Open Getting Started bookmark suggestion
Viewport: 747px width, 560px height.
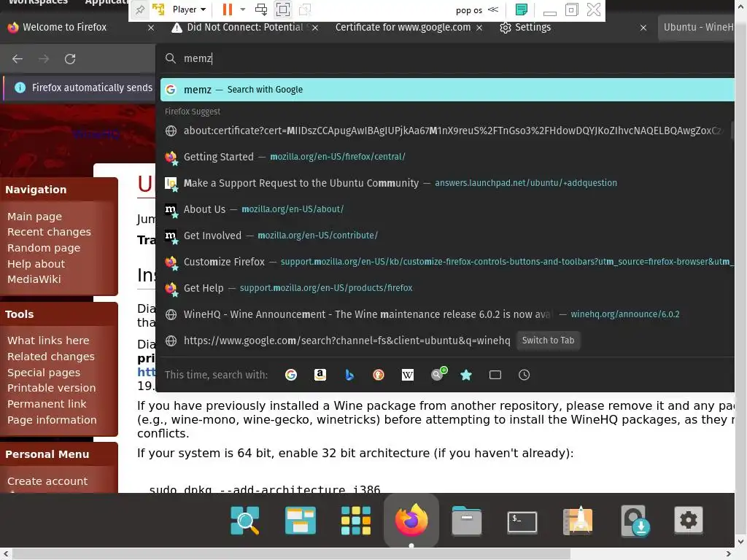pos(447,157)
